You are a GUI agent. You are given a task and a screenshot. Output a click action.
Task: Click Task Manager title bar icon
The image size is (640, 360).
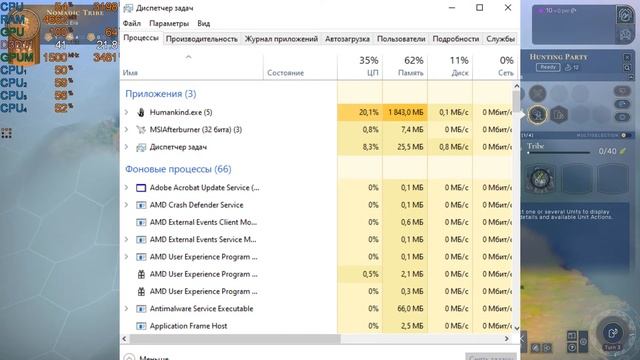point(128,8)
